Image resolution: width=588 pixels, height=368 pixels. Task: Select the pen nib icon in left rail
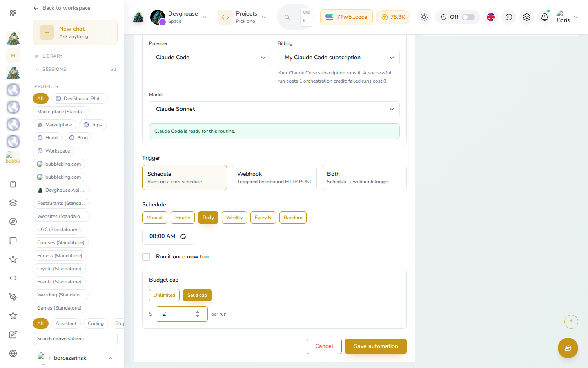click(13, 297)
